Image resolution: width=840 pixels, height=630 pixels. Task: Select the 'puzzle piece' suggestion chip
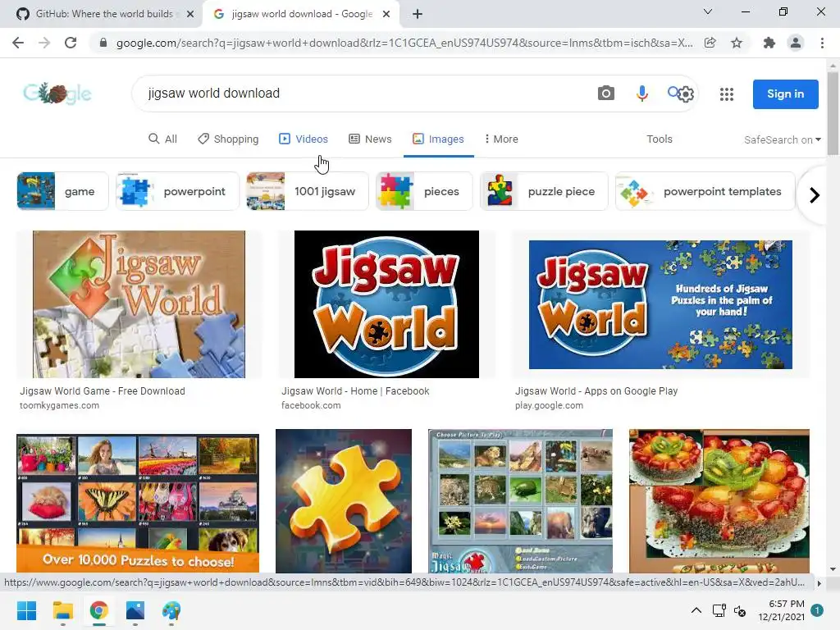(545, 191)
